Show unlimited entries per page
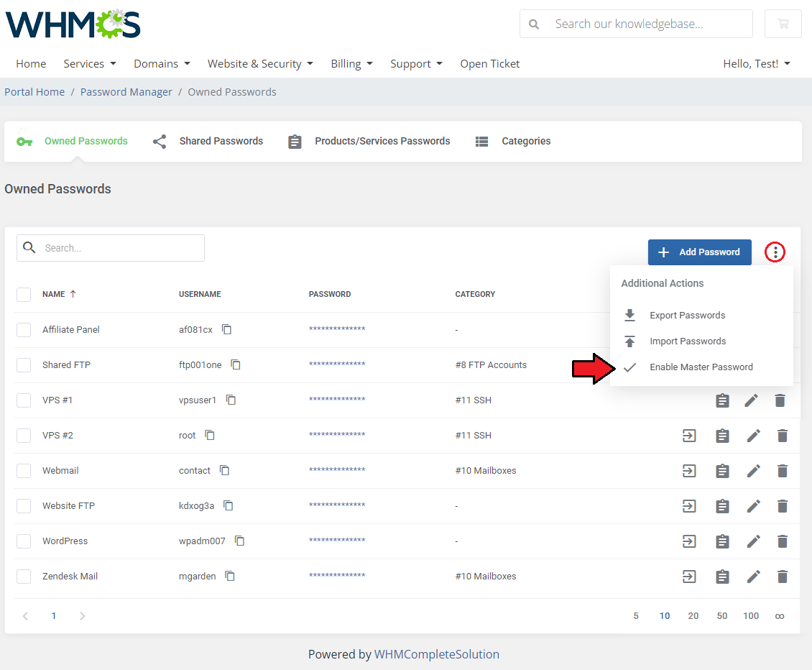 pyautogui.click(x=780, y=616)
